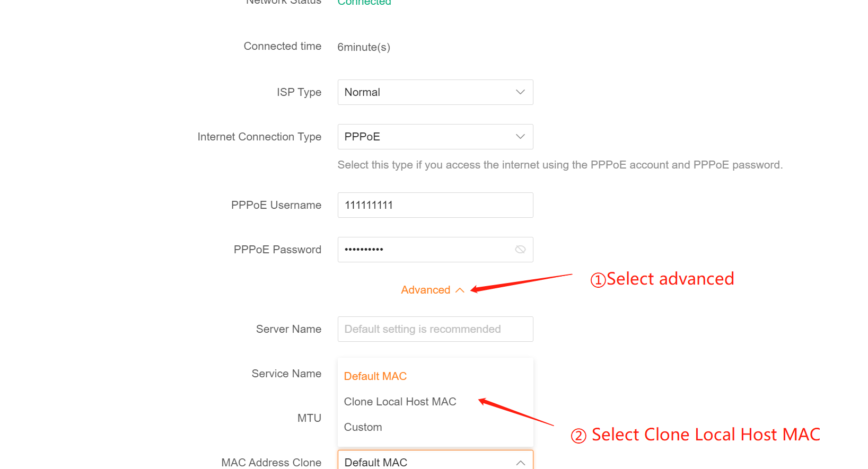
Task: Click the 6minute(s) connected time value
Action: [x=364, y=47]
